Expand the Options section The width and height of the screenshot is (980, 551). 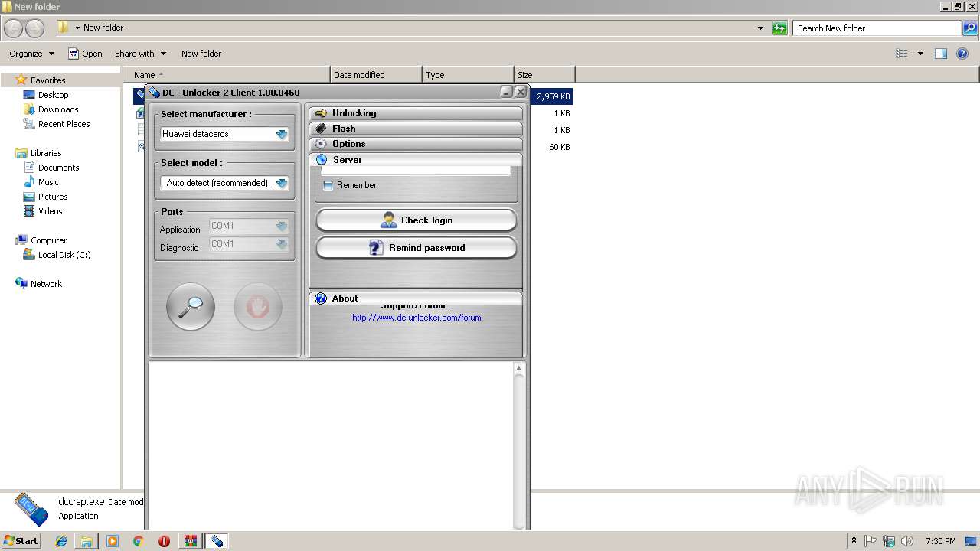(x=416, y=144)
